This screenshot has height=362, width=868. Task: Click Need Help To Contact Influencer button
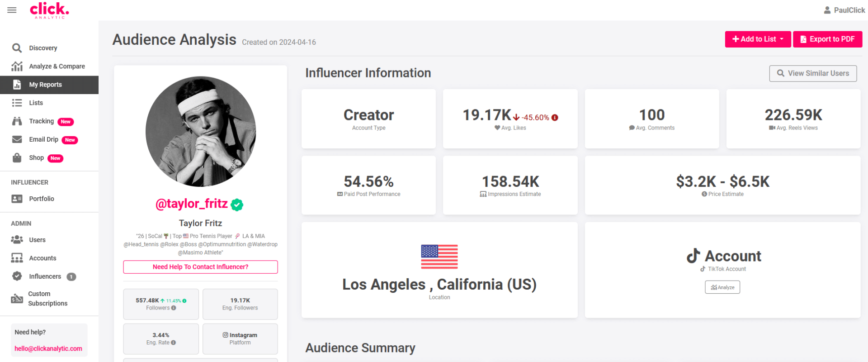(x=200, y=267)
